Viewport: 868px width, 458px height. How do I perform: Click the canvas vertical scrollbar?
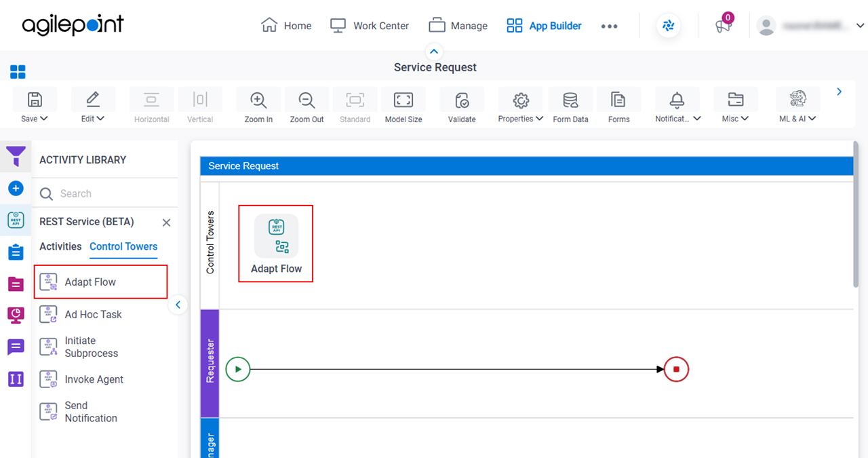857,214
